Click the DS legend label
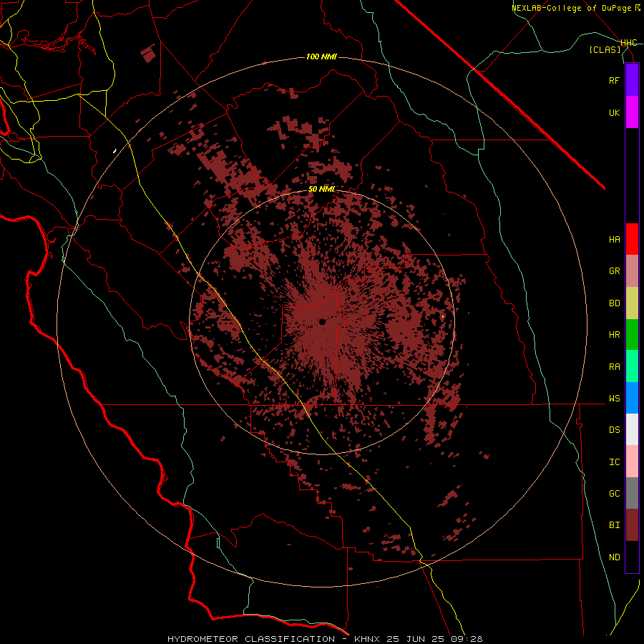The width and height of the screenshot is (644, 644). click(615, 430)
